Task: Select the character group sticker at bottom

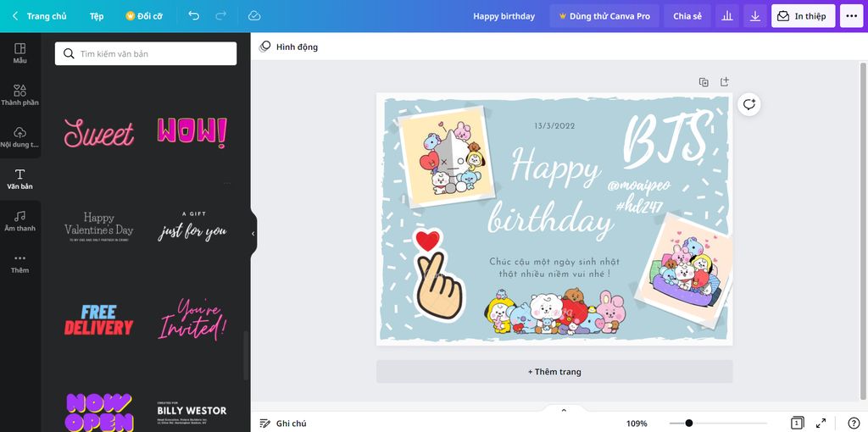Action: [554, 312]
